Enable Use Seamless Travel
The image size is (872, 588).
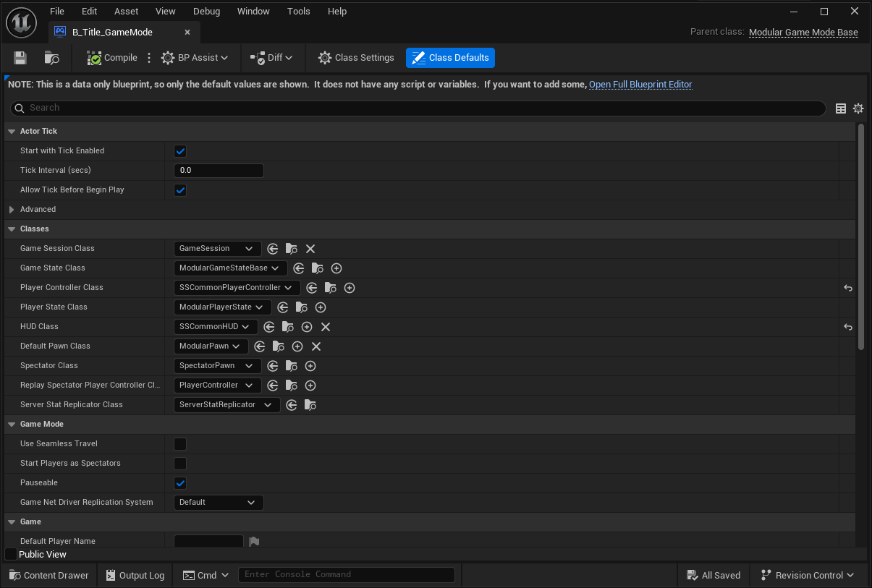(180, 443)
